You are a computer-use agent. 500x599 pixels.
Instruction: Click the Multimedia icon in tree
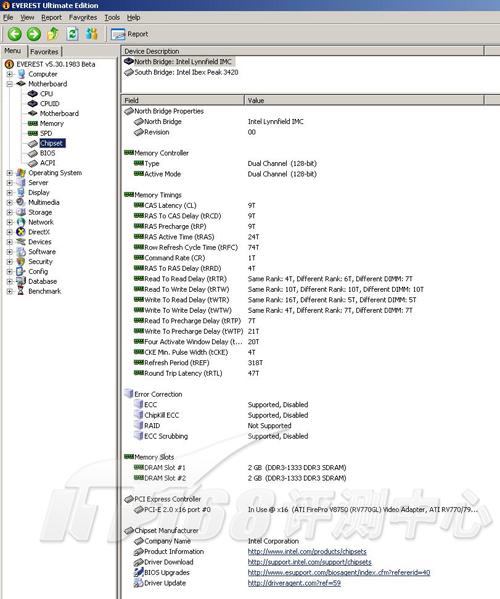21,202
